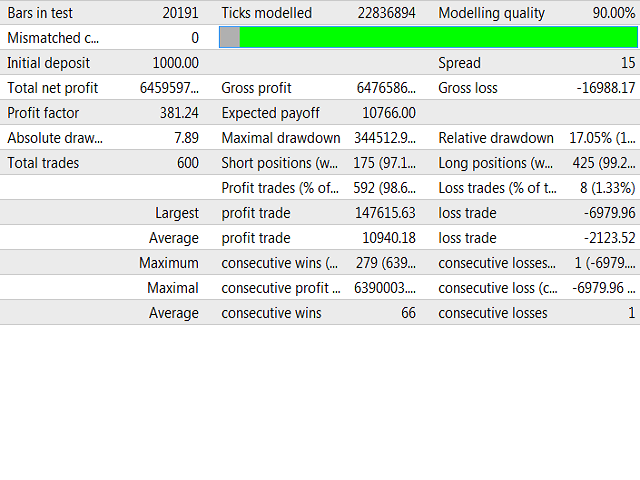
Task: Click the Ticks modelled label
Action: pyautogui.click(x=267, y=13)
